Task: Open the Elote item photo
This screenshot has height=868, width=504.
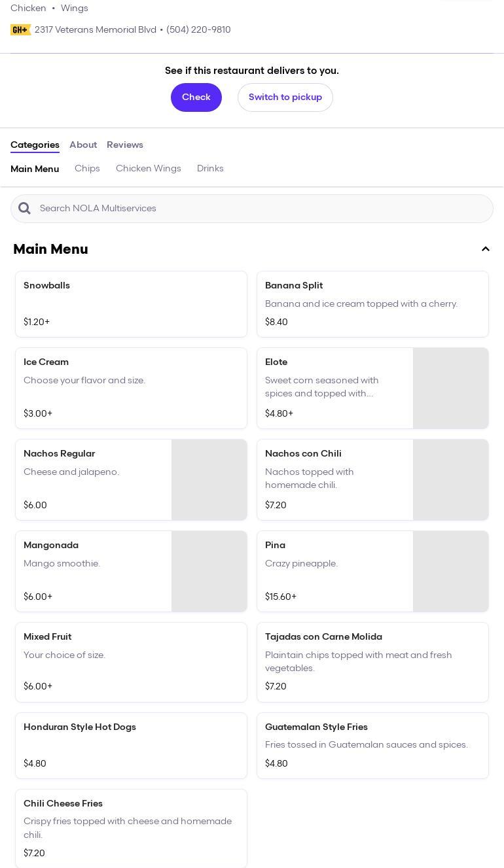Action: pyautogui.click(x=450, y=389)
